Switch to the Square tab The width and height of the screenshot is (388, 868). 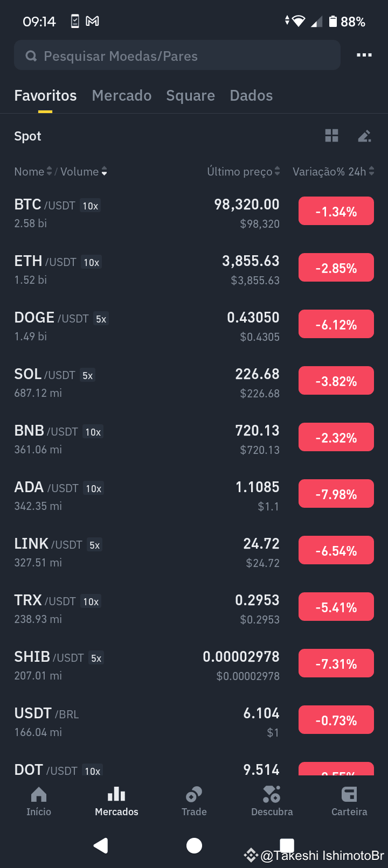[x=190, y=95]
